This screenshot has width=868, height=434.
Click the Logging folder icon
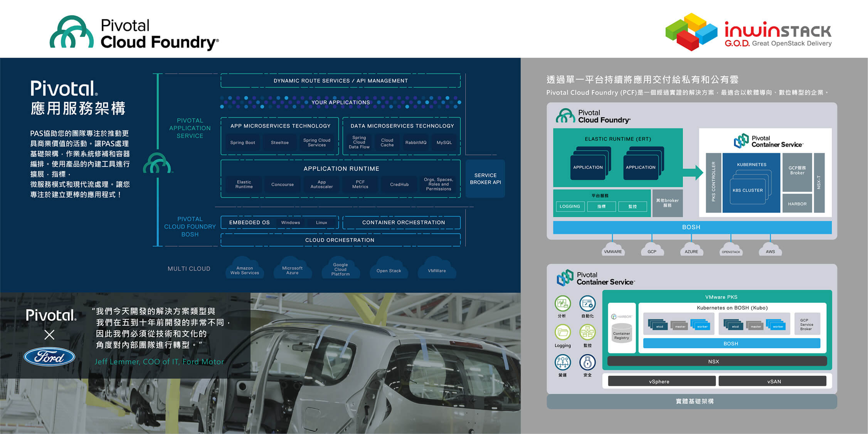pyautogui.click(x=562, y=332)
